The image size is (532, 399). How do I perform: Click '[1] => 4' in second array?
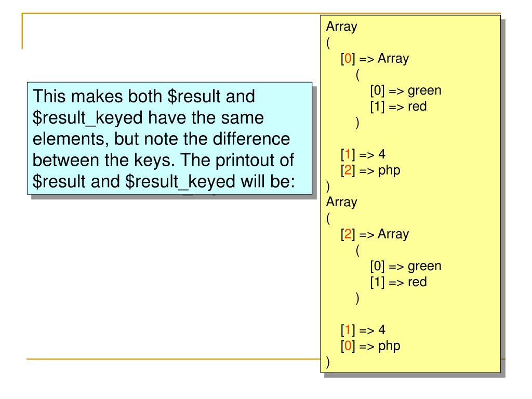(363, 330)
